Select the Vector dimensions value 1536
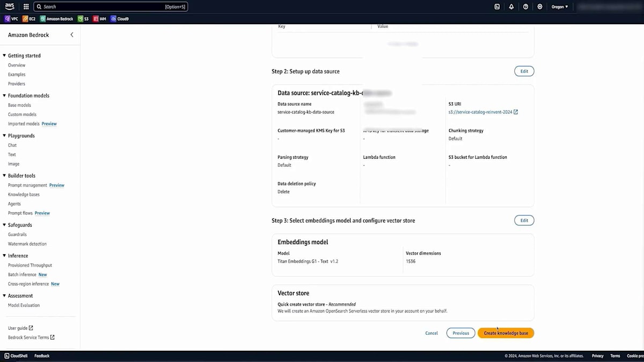644x362 pixels. point(411,262)
